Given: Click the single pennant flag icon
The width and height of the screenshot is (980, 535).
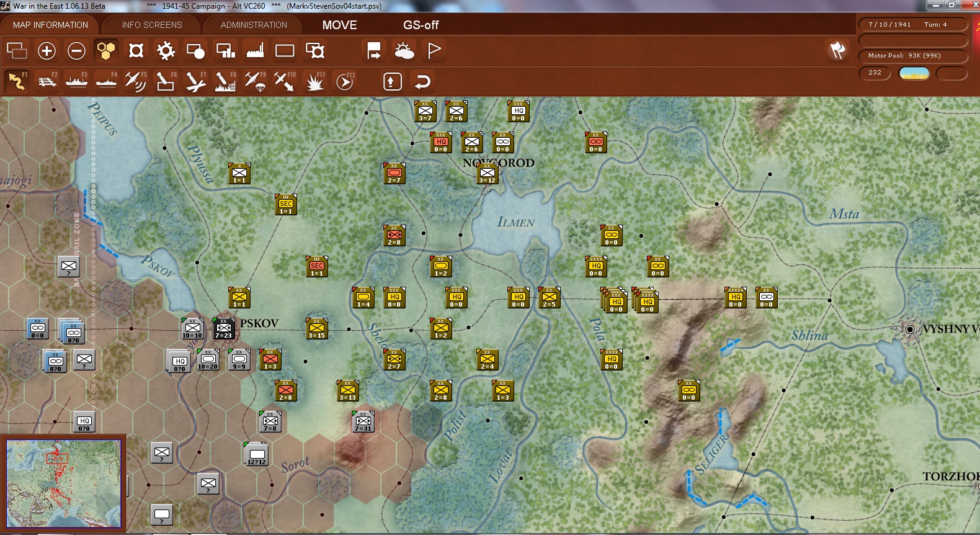Looking at the screenshot, I should pos(434,50).
